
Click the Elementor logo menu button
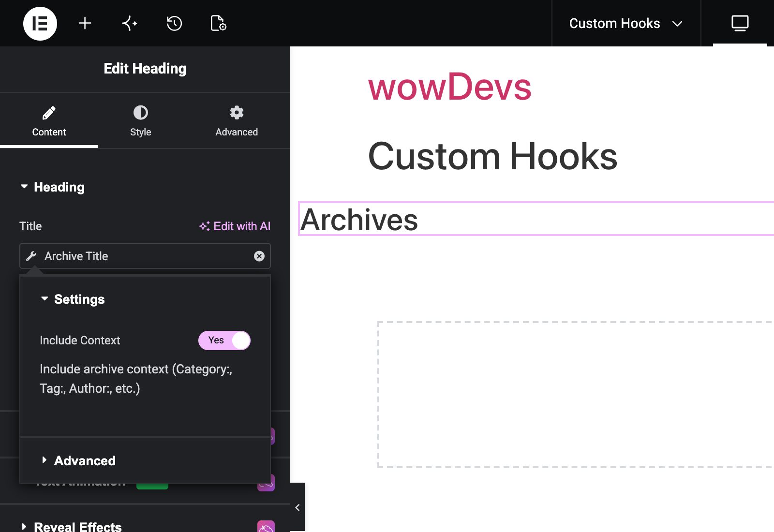click(40, 23)
